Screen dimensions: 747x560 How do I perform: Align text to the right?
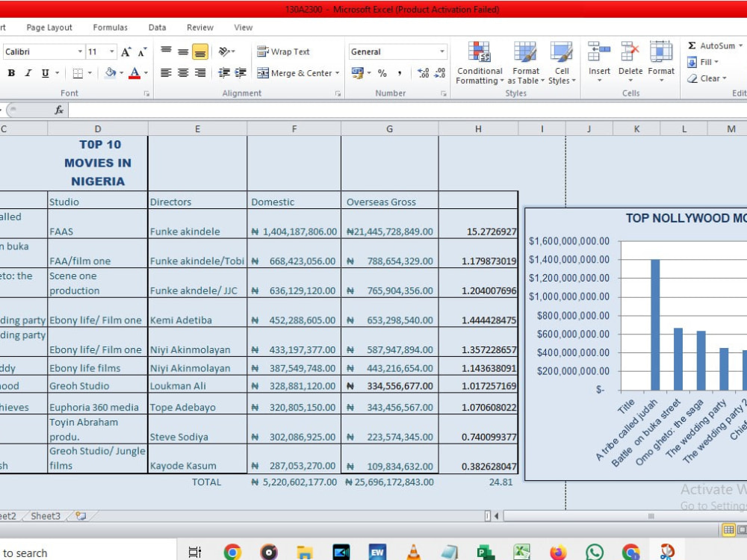pyautogui.click(x=200, y=72)
